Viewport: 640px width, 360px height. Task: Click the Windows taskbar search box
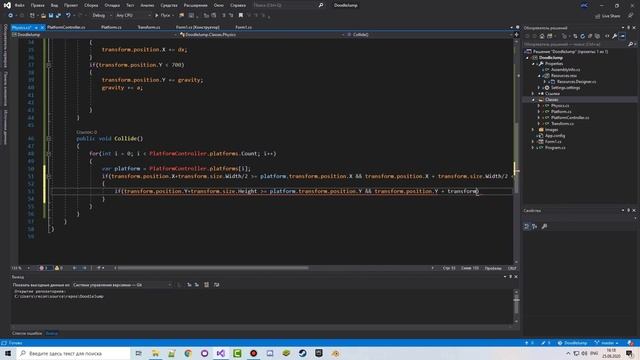pos(73,353)
